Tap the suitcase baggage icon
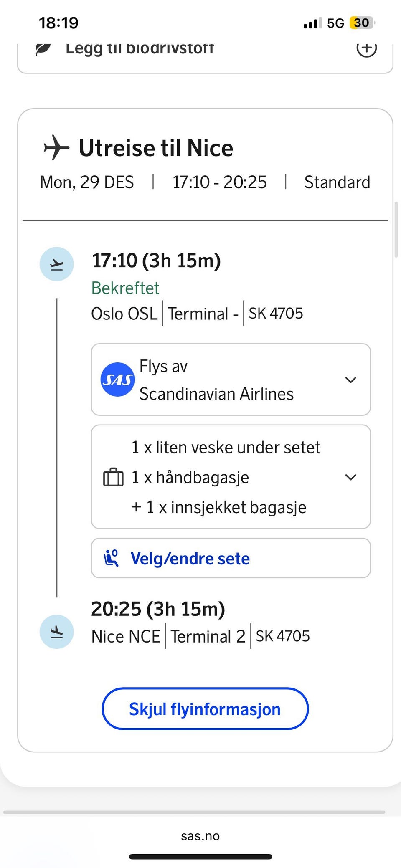The image size is (401, 868). (x=113, y=477)
